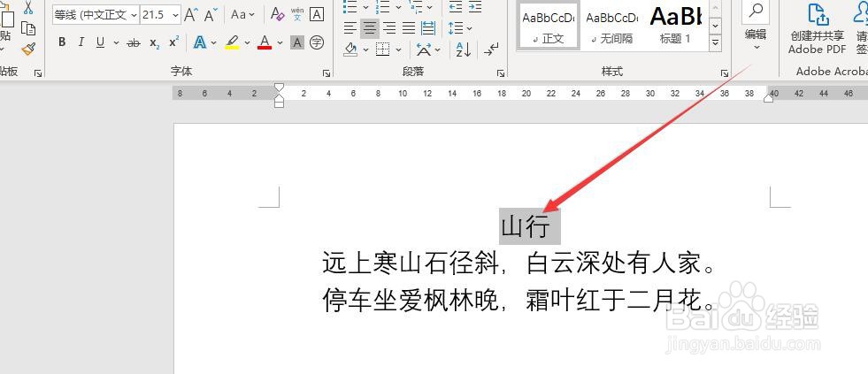Apply subscript formatting
The width and height of the screenshot is (868, 374).
(x=155, y=42)
